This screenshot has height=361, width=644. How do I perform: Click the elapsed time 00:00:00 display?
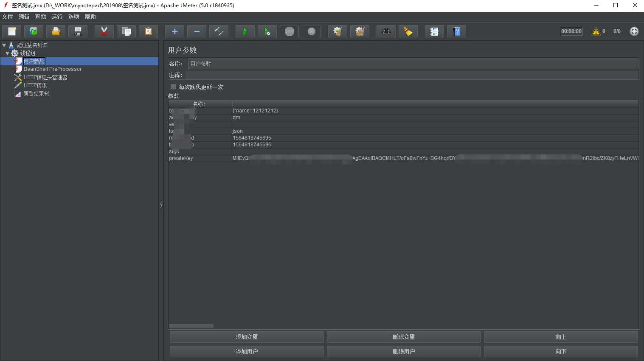click(x=571, y=31)
